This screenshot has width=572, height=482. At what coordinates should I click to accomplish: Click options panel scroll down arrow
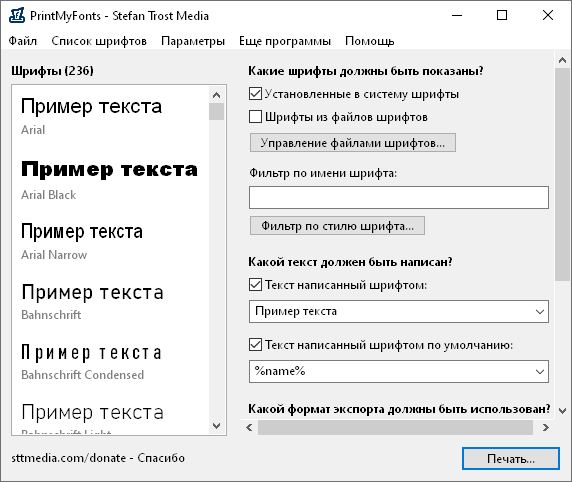(x=563, y=411)
